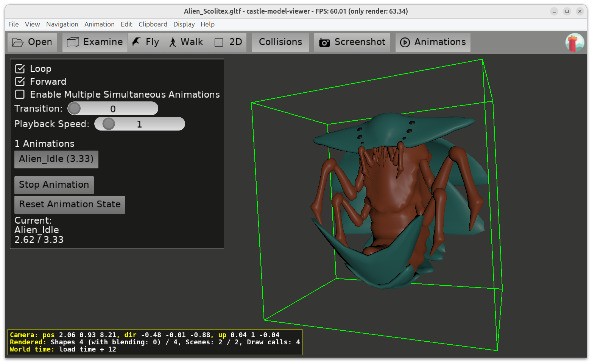Click Reset Animation State button
This screenshot has height=364, width=592.
pos(70,205)
